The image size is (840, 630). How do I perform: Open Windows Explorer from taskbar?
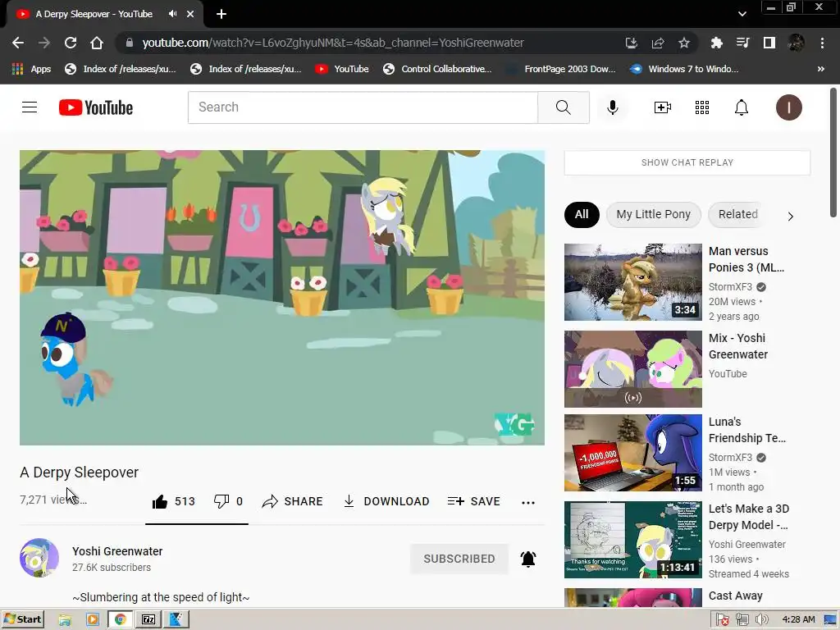point(65,620)
